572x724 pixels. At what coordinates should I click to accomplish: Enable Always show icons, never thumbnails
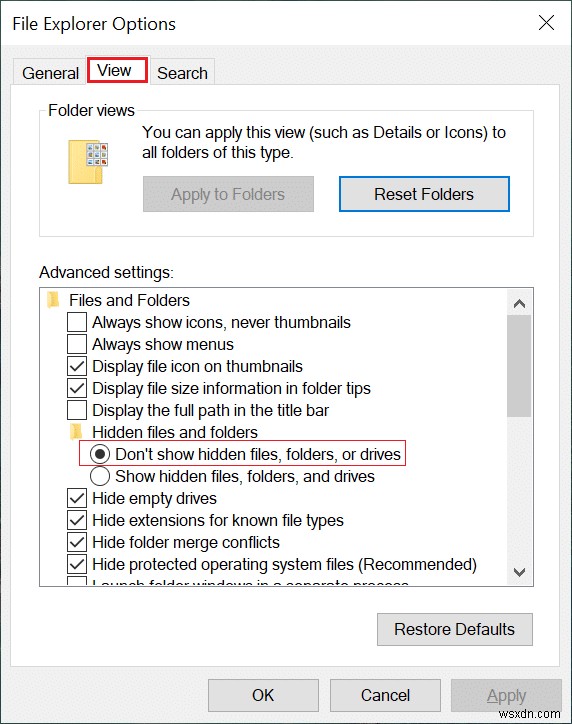point(77,322)
